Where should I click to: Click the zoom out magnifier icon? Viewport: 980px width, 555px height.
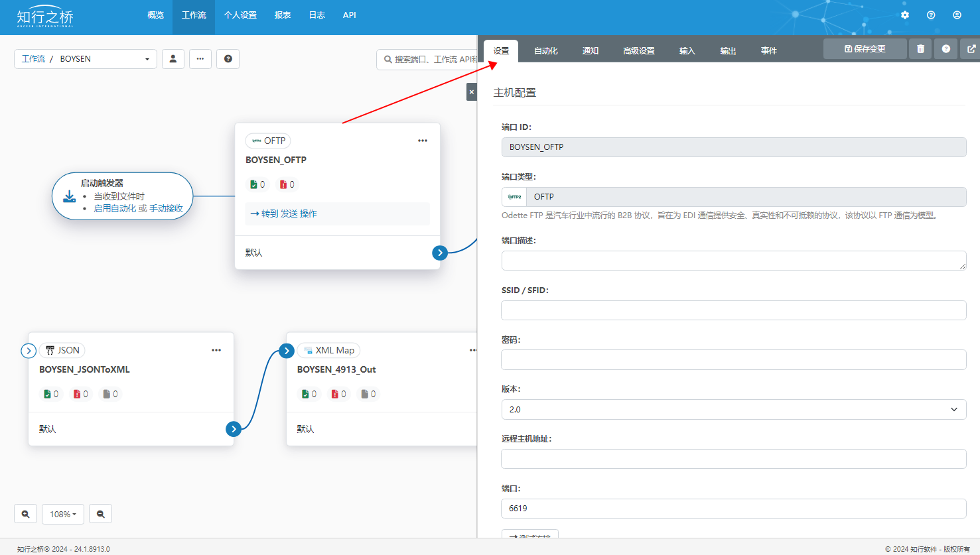coord(101,514)
